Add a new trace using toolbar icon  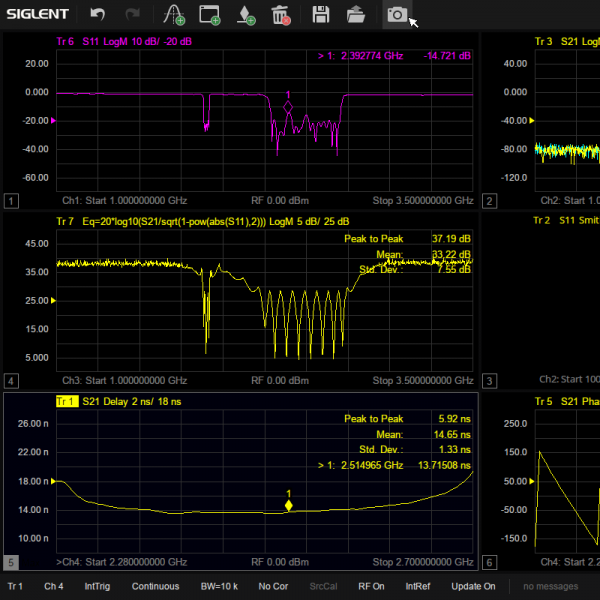tap(174, 14)
